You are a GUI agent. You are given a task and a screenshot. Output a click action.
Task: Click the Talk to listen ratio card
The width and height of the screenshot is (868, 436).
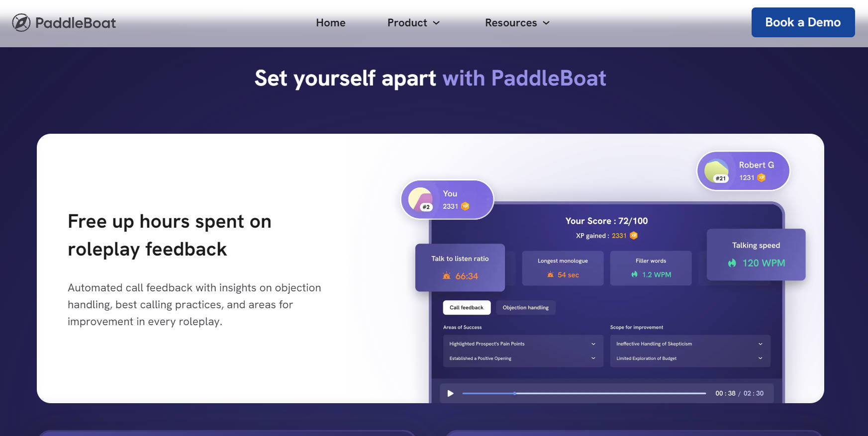tap(460, 267)
